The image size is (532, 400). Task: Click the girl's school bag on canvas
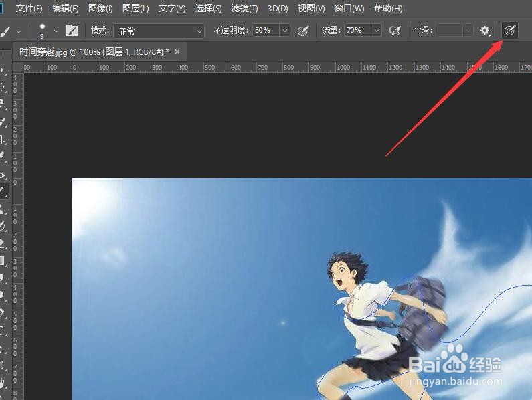tap(422, 314)
